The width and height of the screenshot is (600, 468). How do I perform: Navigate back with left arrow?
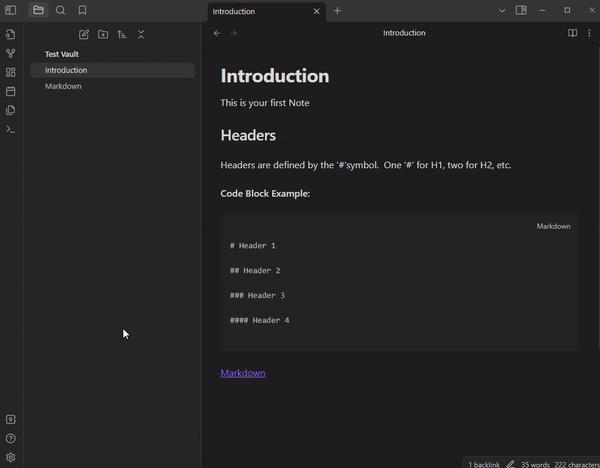(x=217, y=33)
